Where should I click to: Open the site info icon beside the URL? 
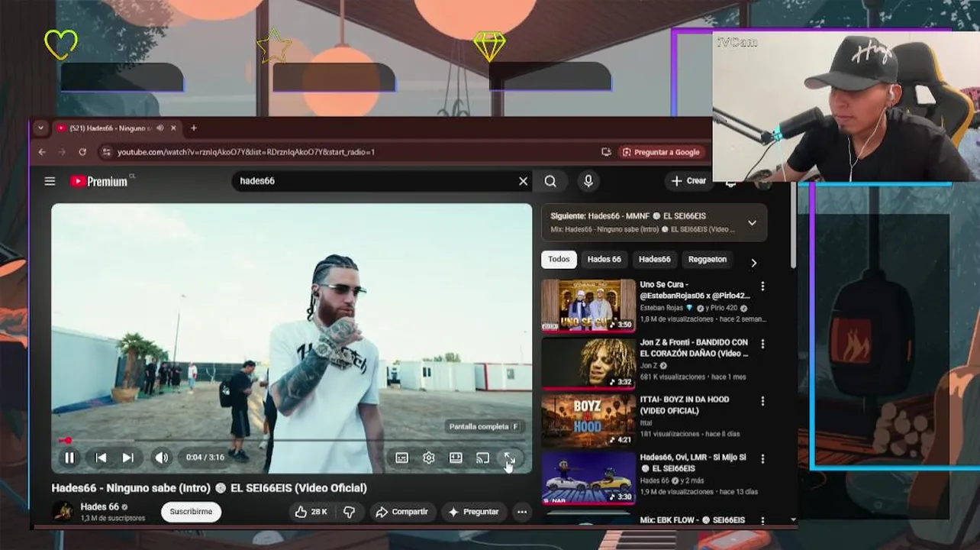click(x=106, y=152)
